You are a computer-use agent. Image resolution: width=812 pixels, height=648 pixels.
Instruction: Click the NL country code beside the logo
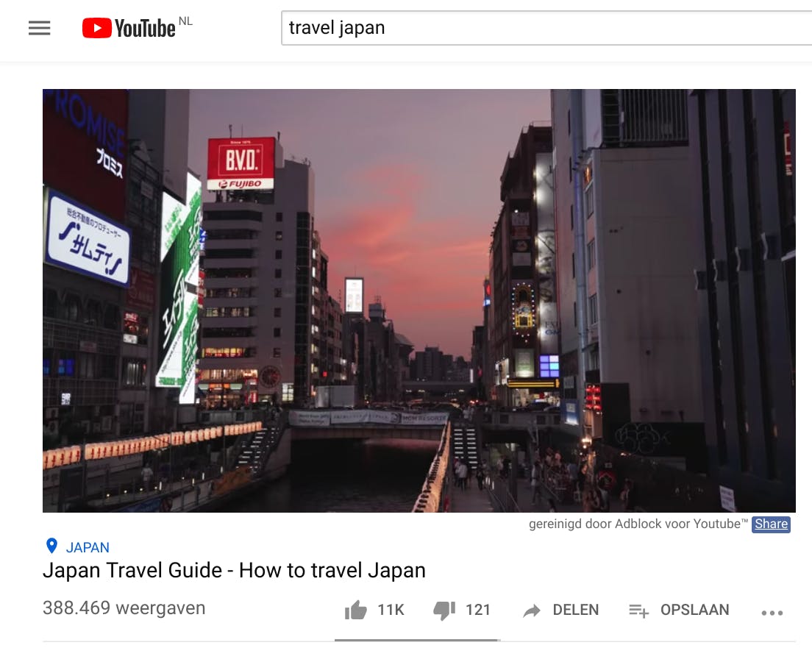[x=185, y=21]
